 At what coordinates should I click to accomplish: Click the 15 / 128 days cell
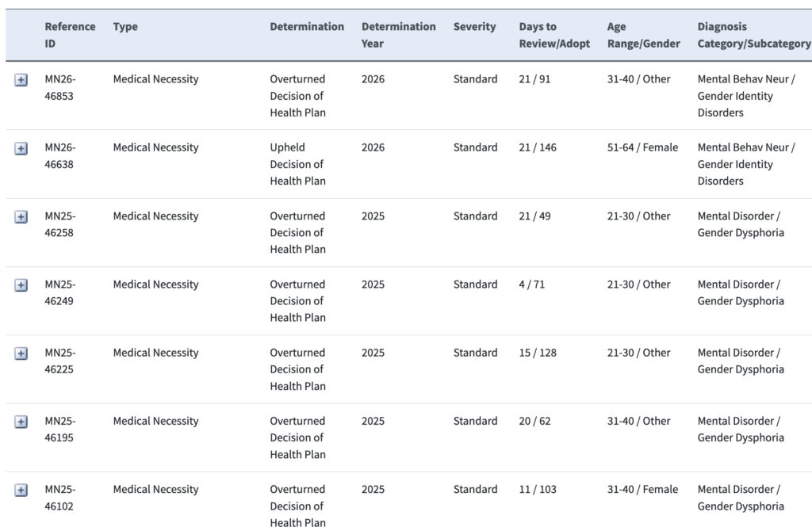coord(538,353)
